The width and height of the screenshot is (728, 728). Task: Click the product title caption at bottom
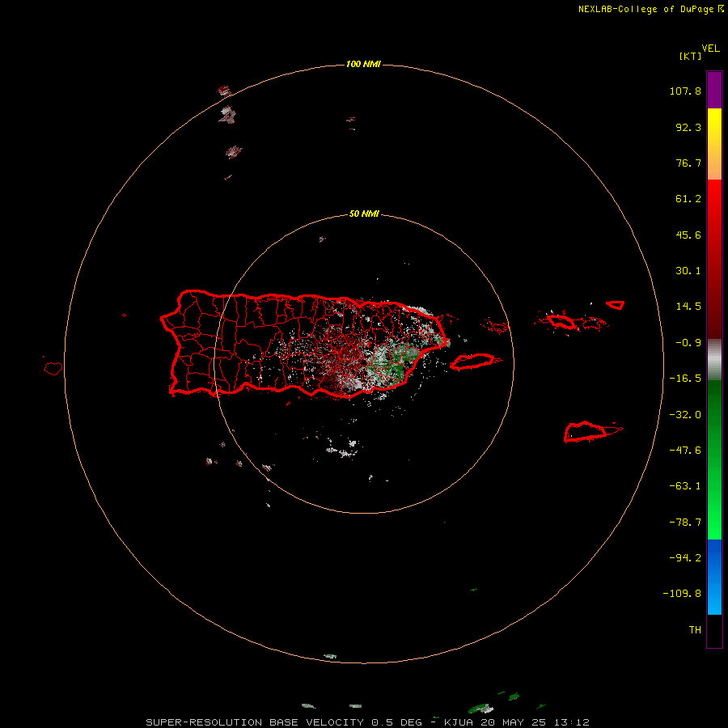[368, 722]
